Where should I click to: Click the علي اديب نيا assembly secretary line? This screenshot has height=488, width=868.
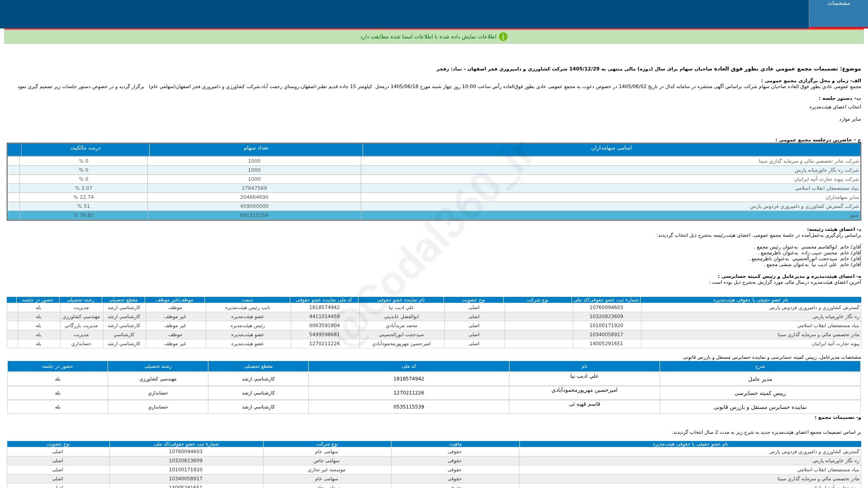[812, 265]
